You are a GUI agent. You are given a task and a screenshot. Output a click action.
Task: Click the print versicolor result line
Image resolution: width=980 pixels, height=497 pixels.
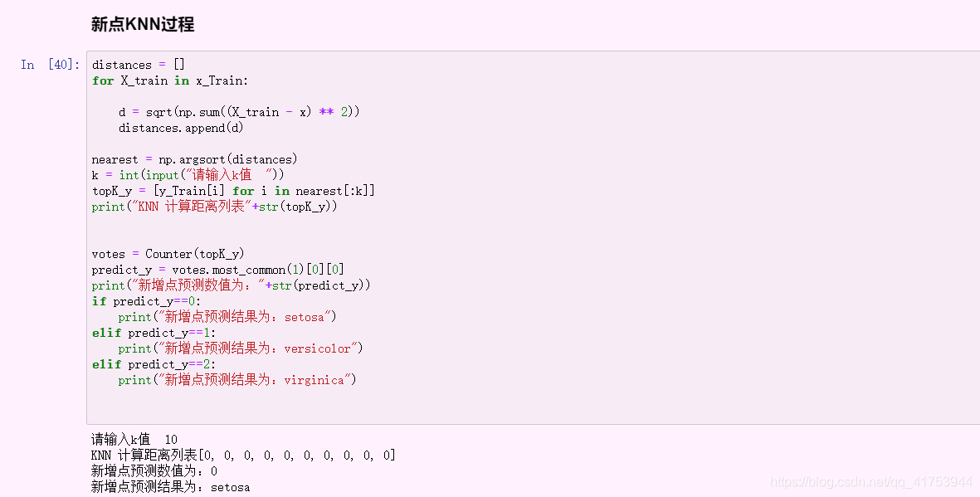click(241, 348)
